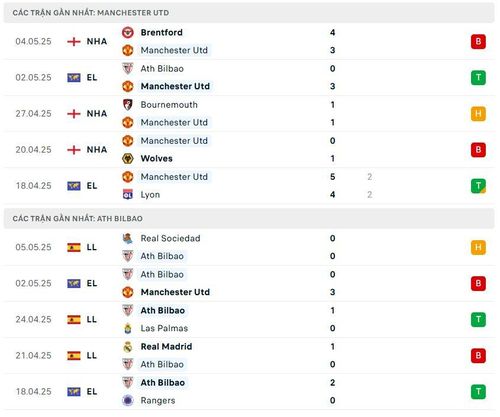Image resolution: width=500 pixels, height=417 pixels.
Task: Click the England flag on 27.04.25 row
Action: click(x=74, y=114)
